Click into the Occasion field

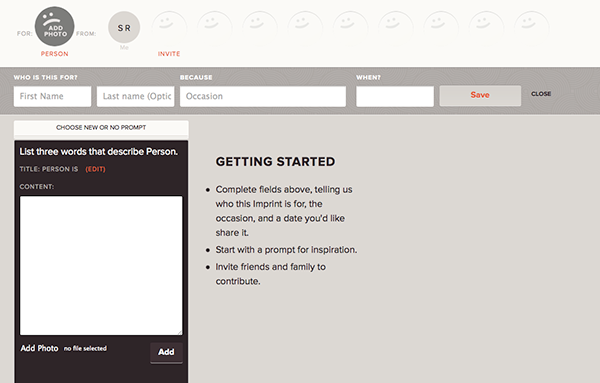263,96
